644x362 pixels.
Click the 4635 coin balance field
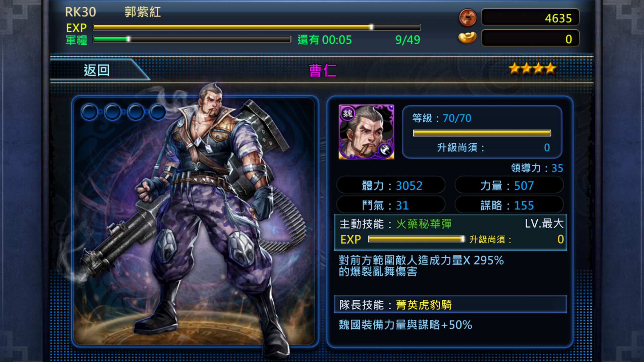[x=531, y=18]
